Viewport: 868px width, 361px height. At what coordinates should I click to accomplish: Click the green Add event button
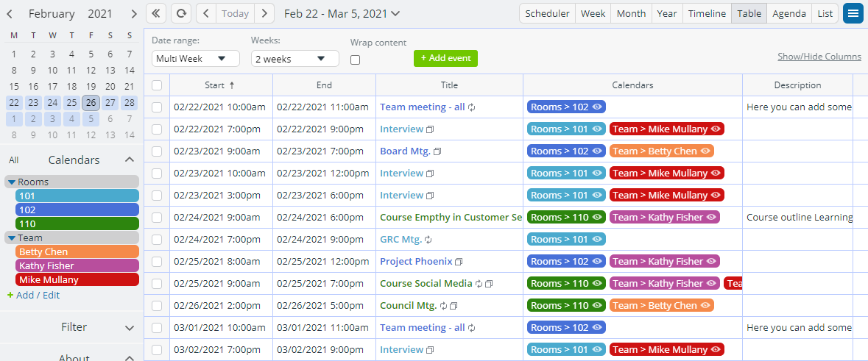point(445,58)
